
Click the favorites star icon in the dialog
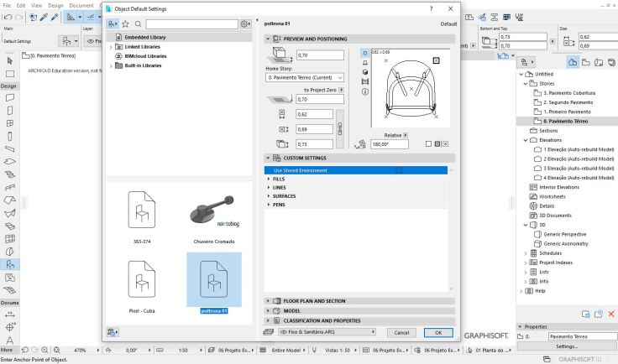tap(125, 24)
